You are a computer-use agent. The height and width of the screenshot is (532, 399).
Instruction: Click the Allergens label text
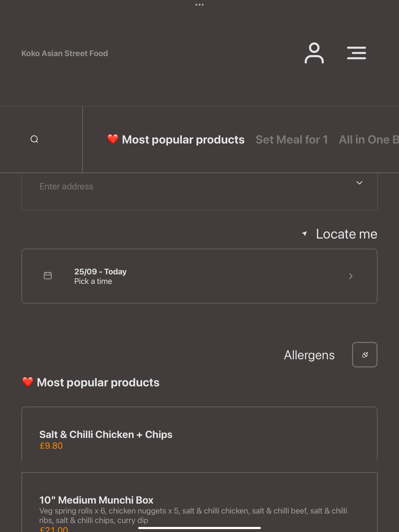(x=309, y=355)
